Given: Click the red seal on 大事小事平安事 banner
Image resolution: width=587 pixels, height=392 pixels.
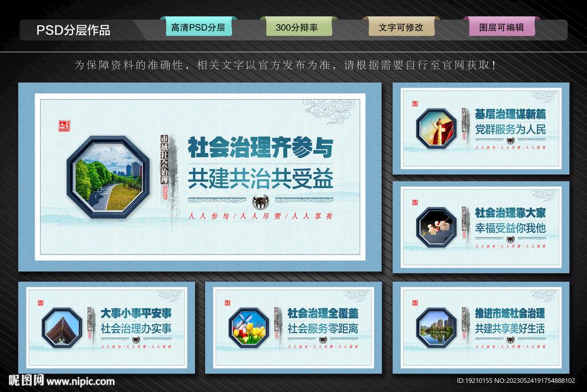Looking at the screenshot, I should point(40,303).
